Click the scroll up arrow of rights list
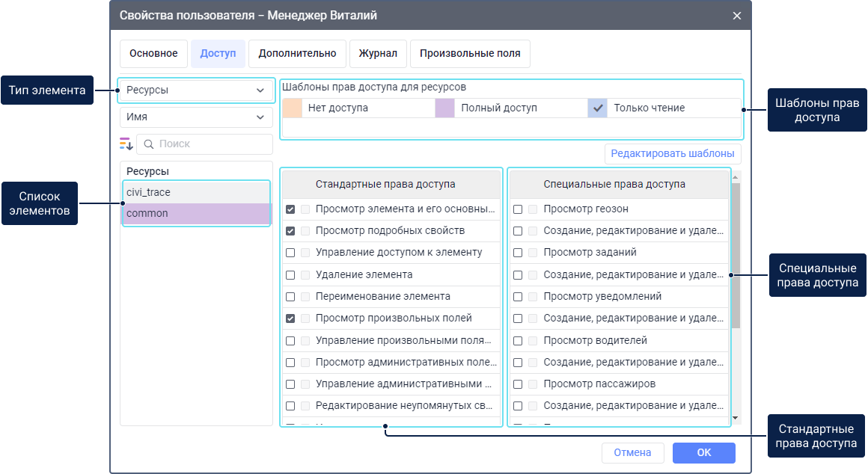This screenshot has height=474, width=868. click(x=736, y=178)
